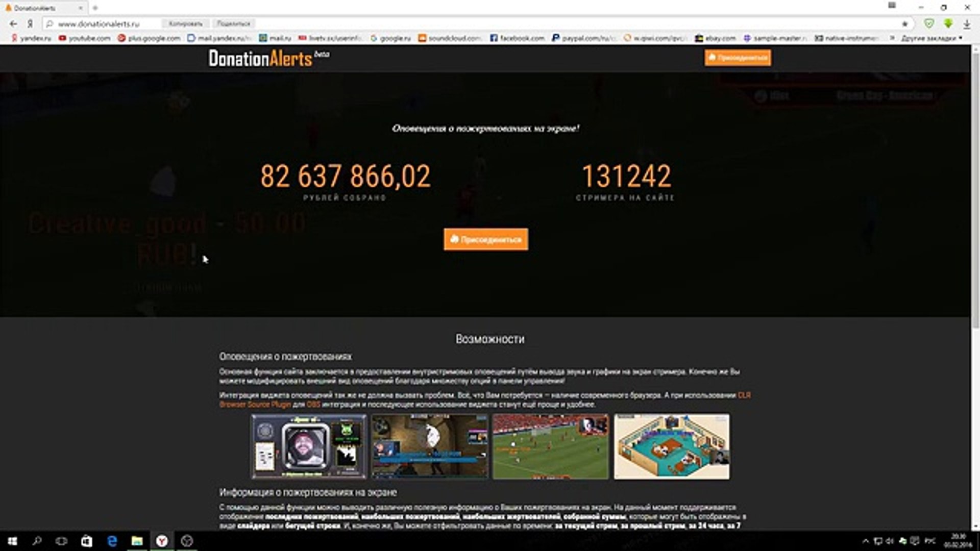Click the Информация о пожертвованиях на экране heading
The width and height of the screenshot is (980, 551).
(x=308, y=492)
